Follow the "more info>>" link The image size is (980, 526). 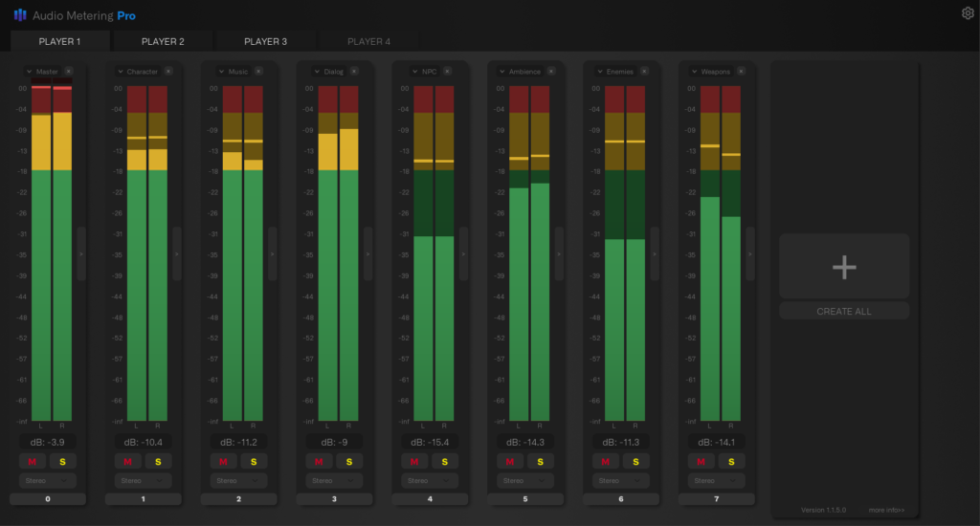click(x=886, y=510)
